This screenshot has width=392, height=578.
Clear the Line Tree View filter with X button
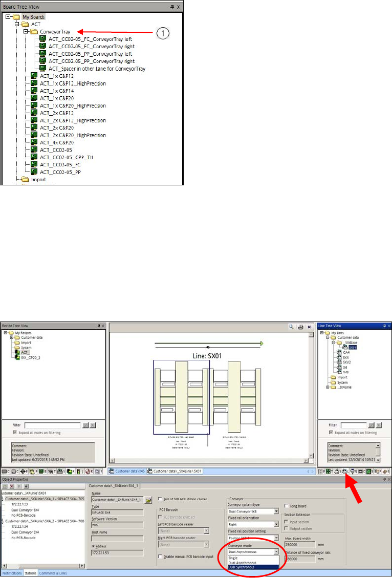(378, 425)
